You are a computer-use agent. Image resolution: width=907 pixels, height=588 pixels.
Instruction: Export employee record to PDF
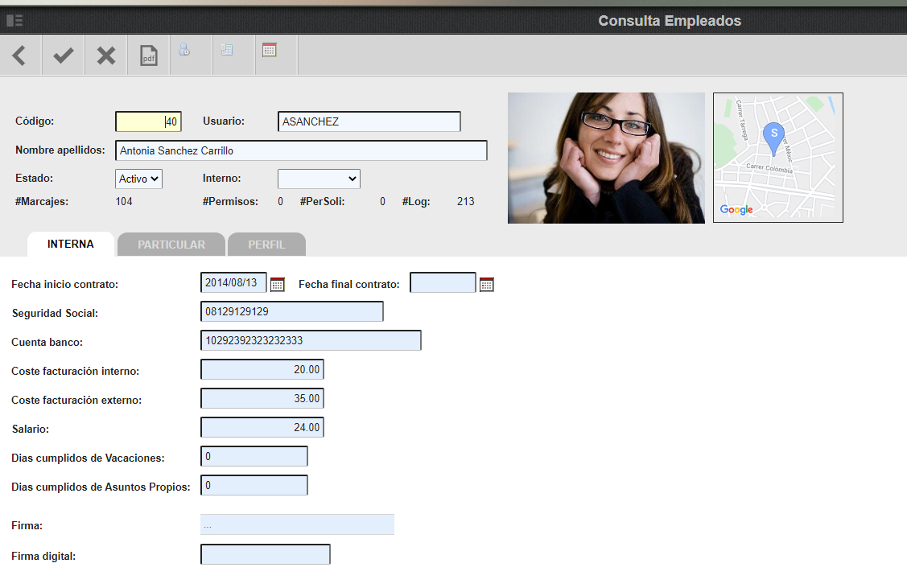click(x=149, y=56)
